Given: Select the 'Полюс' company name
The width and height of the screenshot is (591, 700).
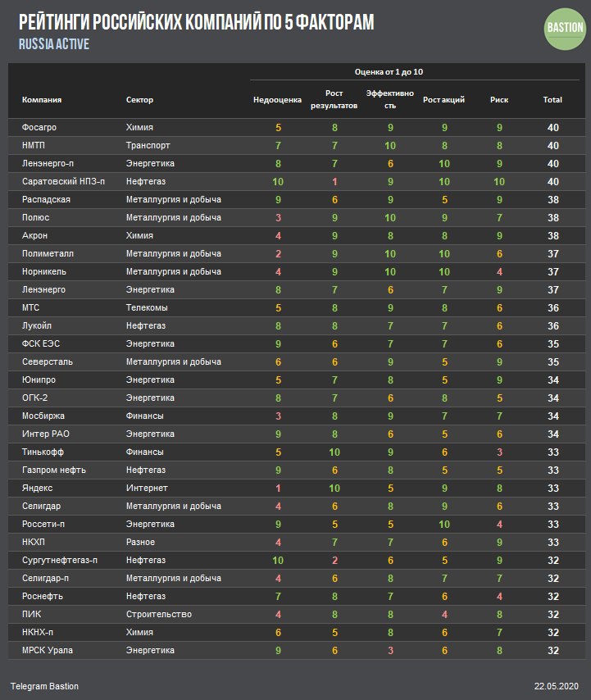Looking at the screenshot, I should pyautogui.click(x=36, y=217).
